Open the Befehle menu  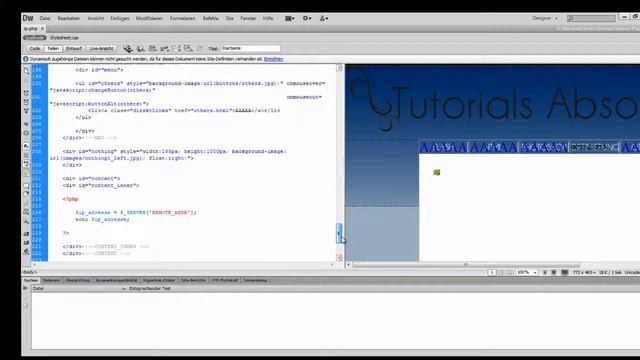tap(211, 18)
